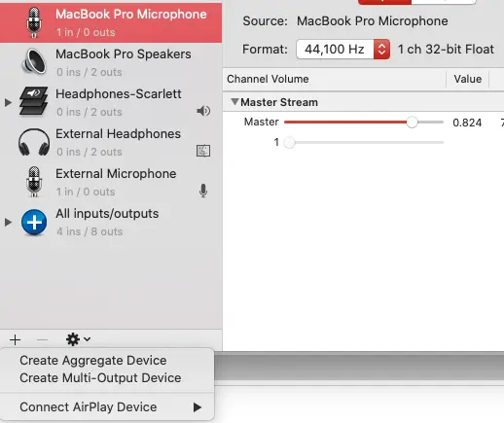The width and height of the screenshot is (504, 423).
Task: Click the External Headphones icon
Action: (34, 142)
